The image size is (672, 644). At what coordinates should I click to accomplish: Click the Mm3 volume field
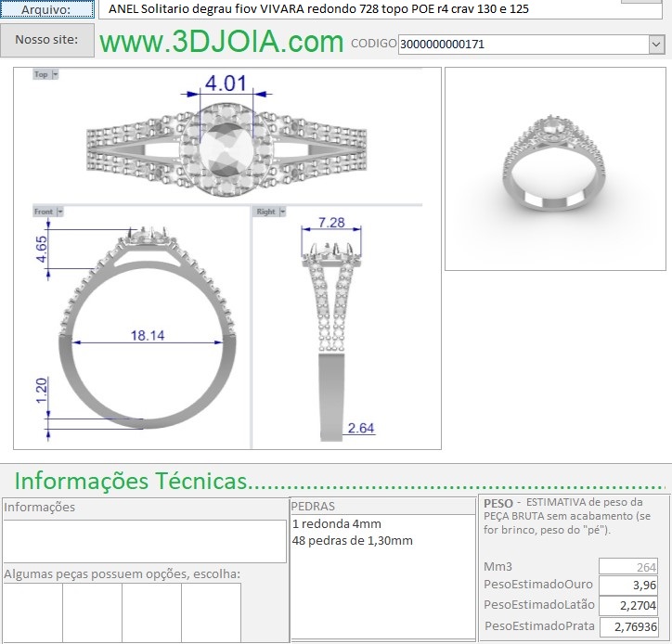628,566
